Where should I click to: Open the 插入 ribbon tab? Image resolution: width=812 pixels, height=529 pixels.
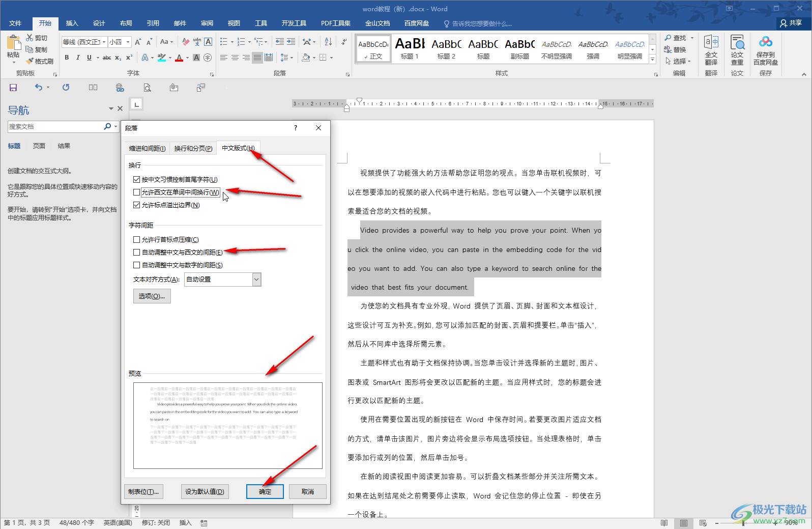click(72, 23)
